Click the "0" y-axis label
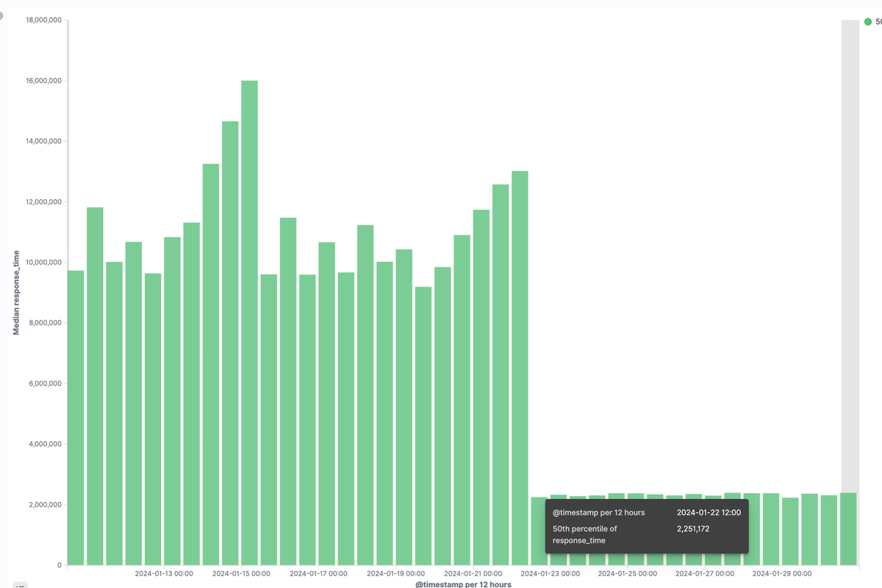This screenshot has width=882, height=588. [60, 565]
